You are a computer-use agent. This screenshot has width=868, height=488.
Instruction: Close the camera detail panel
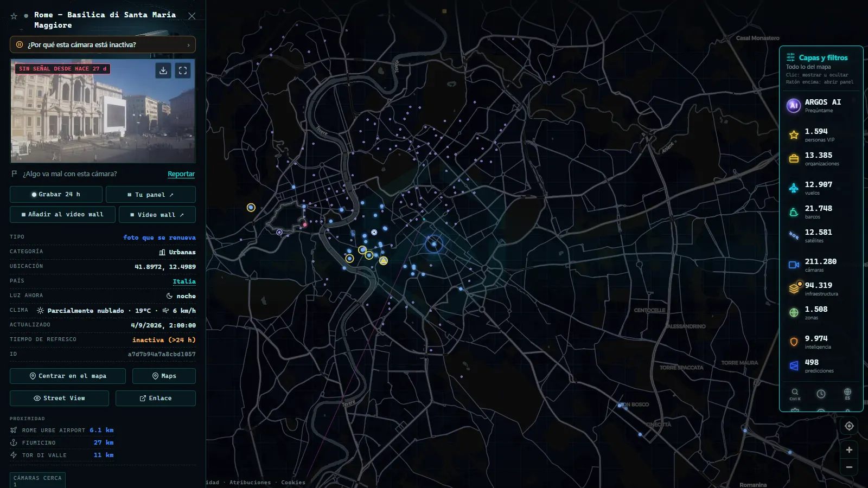[x=192, y=16]
